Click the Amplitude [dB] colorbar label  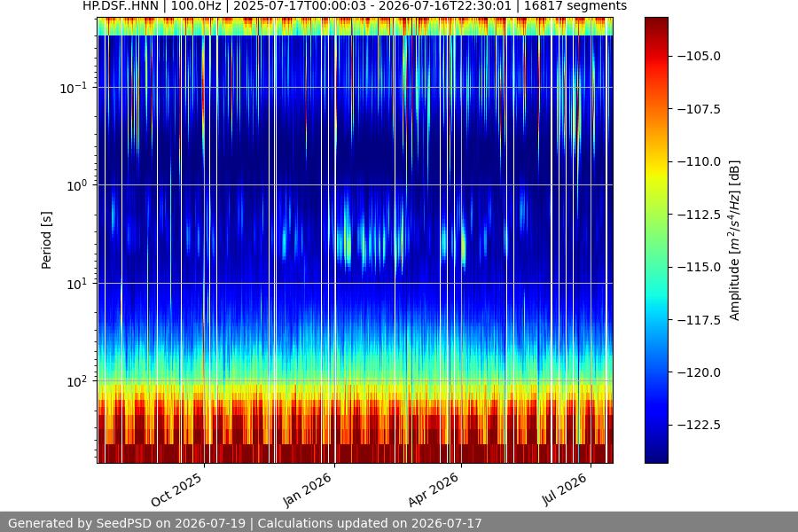[x=734, y=240]
